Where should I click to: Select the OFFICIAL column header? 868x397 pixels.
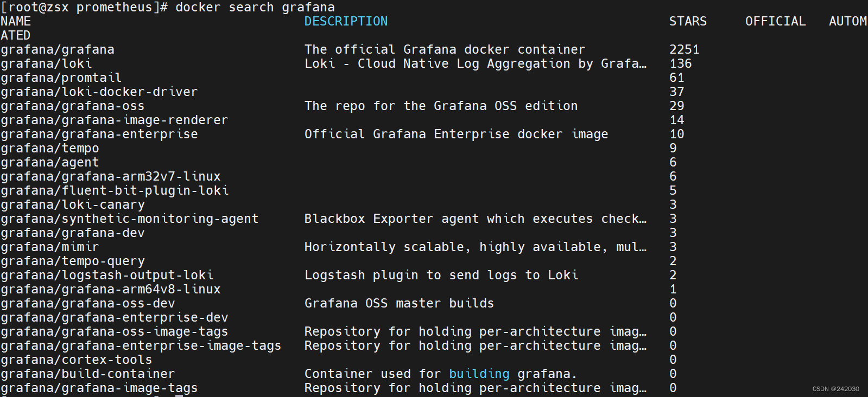click(775, 22)
